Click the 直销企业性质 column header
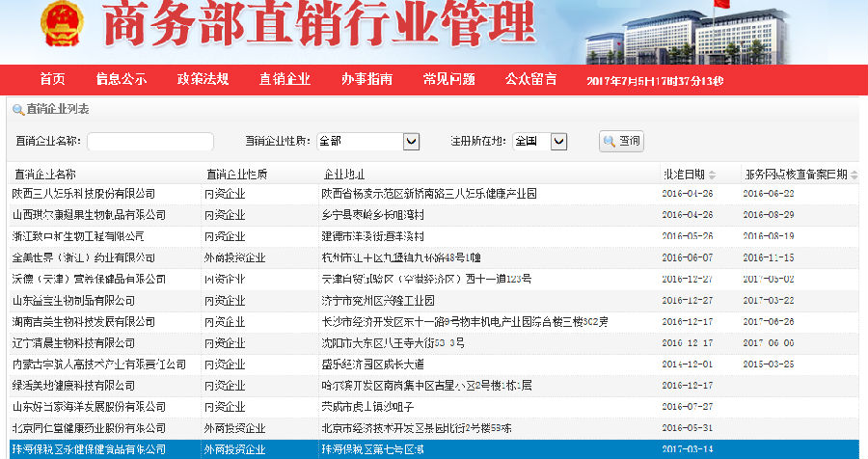The width and height of the screenshot is (868, 459). tap(236, 175)
